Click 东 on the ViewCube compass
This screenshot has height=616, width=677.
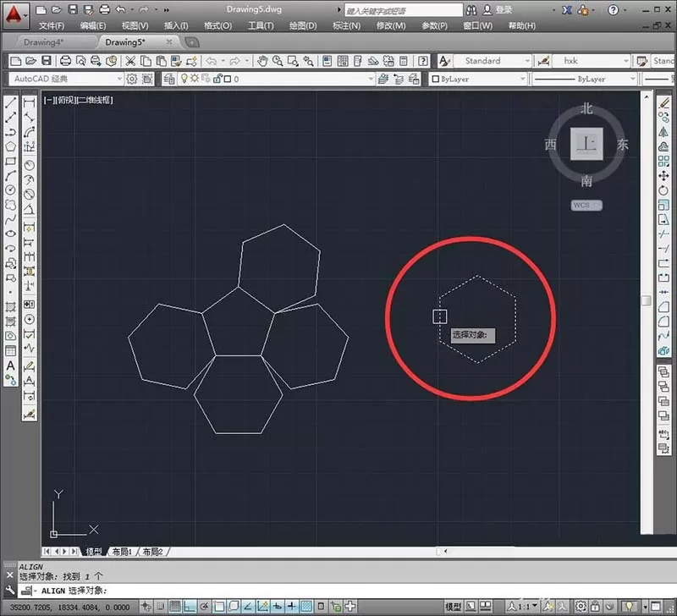(622, 144)
